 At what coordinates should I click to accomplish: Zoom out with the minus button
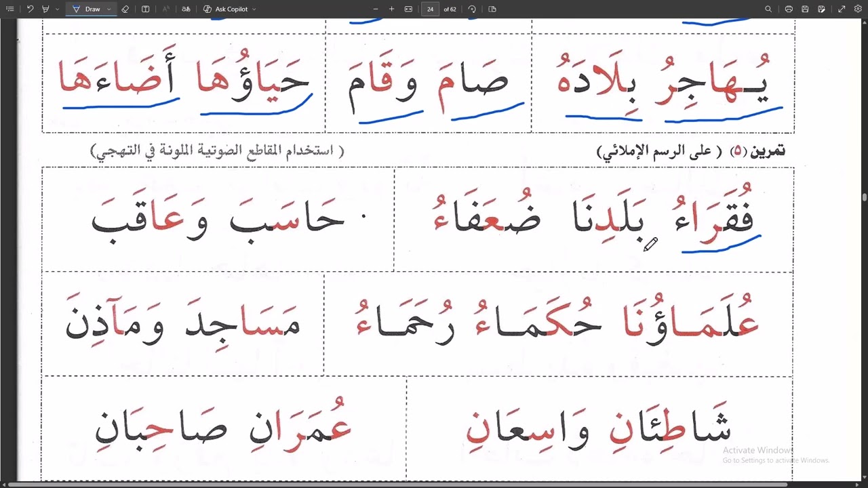(376, 9)
